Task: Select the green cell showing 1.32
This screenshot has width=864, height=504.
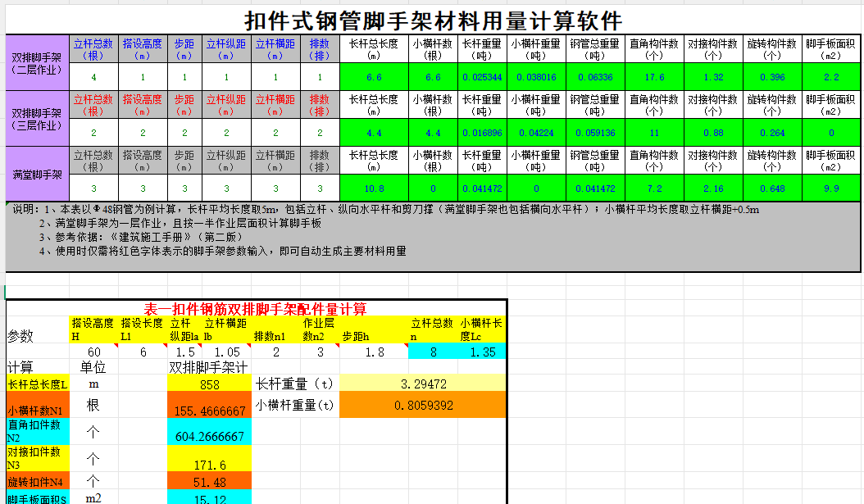Action: pos(713,76)
